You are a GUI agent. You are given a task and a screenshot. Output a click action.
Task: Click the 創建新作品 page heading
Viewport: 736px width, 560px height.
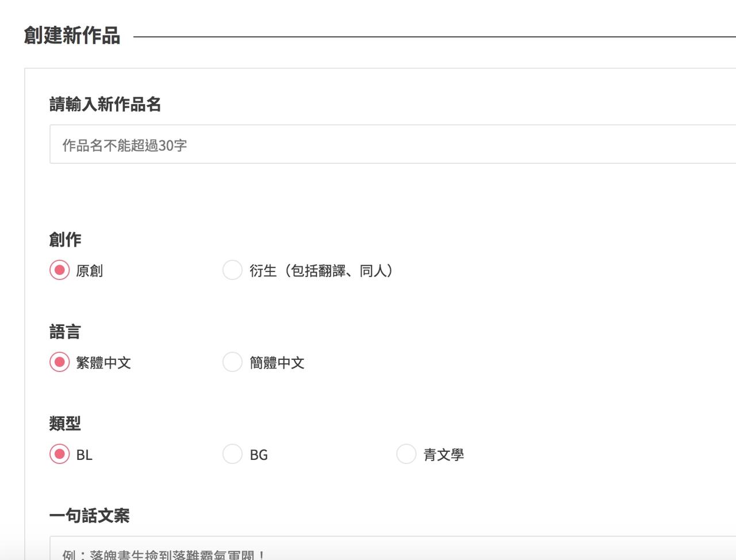coord(72,36)
